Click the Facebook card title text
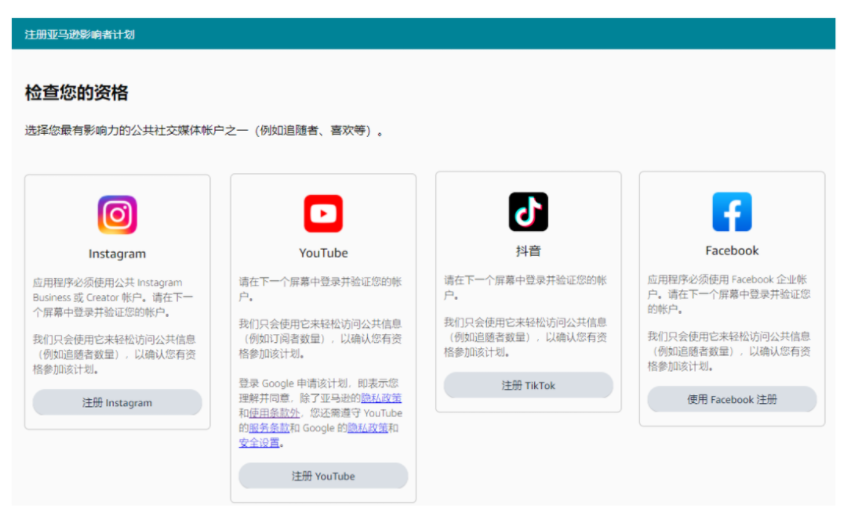 (x=732, y=251)
